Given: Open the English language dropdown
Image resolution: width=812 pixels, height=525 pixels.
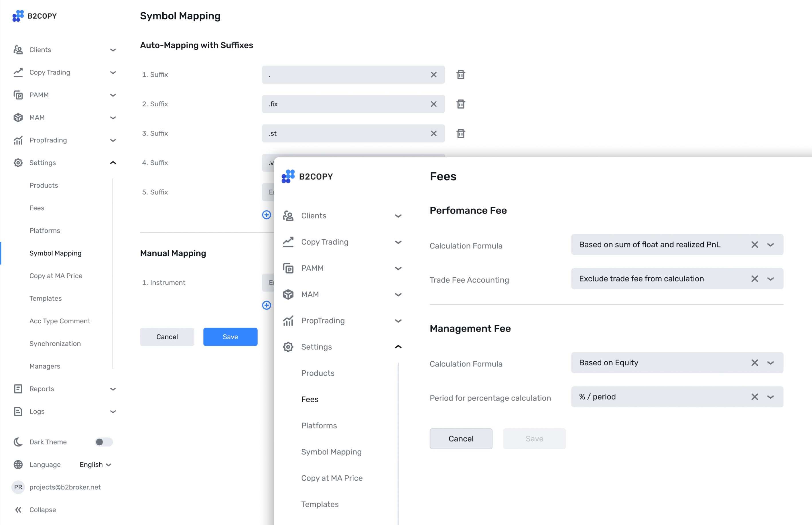Looking at the screenshot, I should (x=95, y=464).
